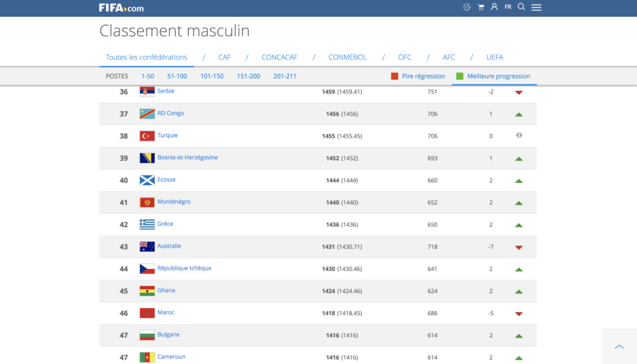Click the scroll-to-top arrow button
637x364 pixels.
(x=619, y=347)
